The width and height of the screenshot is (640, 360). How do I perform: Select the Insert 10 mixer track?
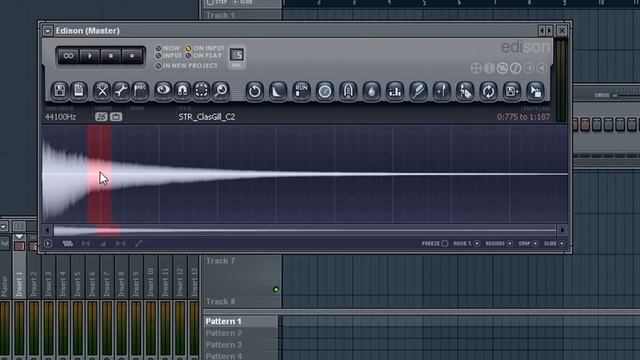(151, 284)
